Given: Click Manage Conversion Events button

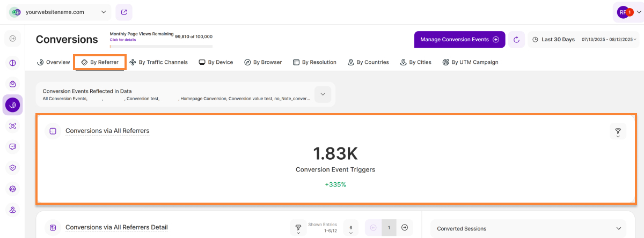Looking at the screenshot, I should click(x=459, y=40).
